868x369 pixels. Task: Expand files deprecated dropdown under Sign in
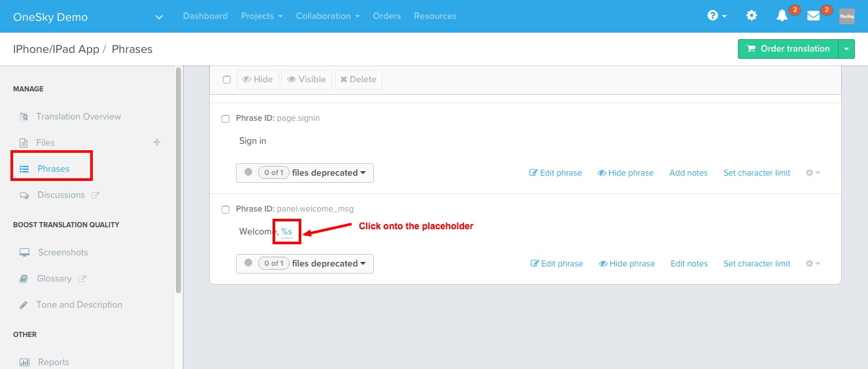(x=305, y=173)
